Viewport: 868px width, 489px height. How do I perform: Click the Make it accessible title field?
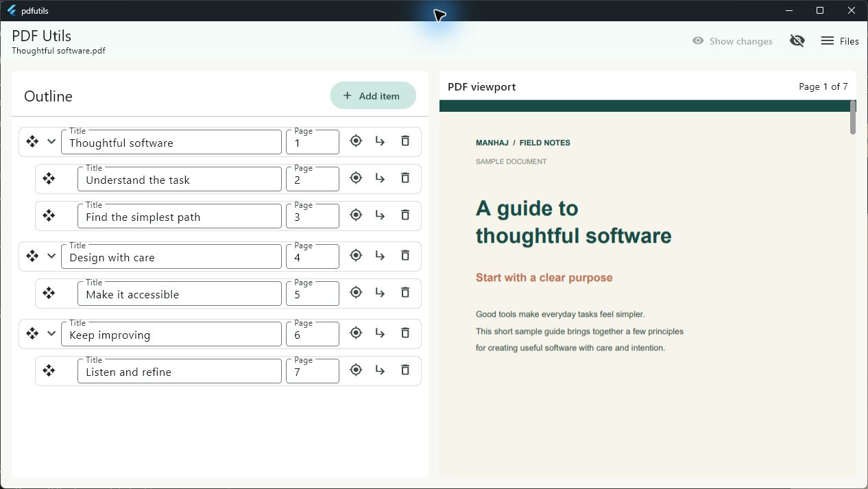(180, 294)
